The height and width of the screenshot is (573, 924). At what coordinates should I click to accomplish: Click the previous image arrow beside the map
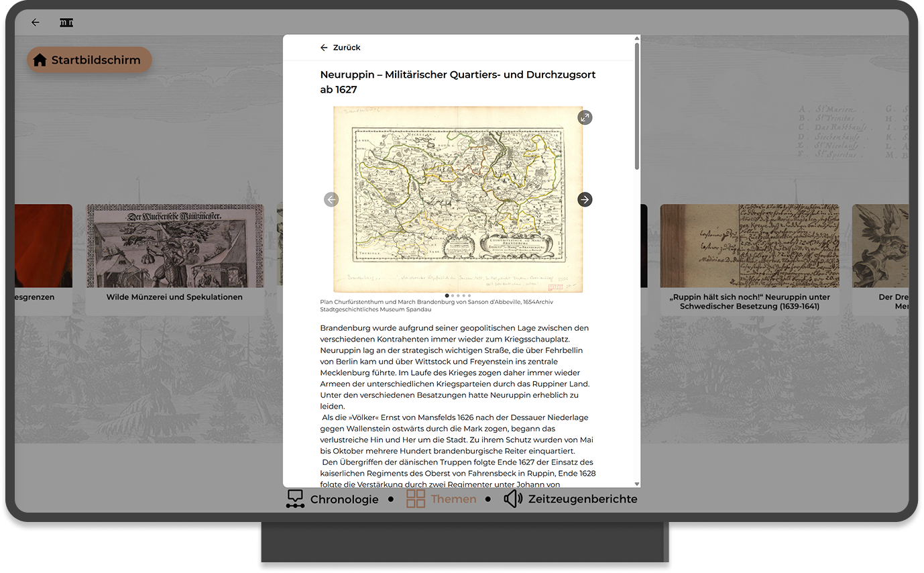click(331, 199)
